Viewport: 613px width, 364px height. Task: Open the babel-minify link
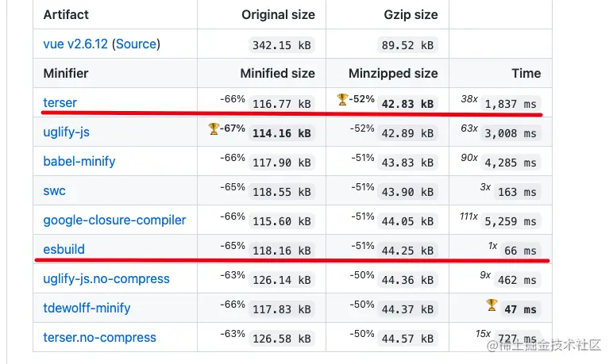79,161
